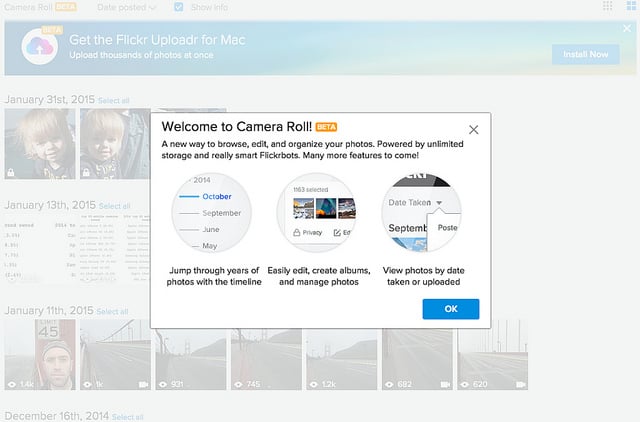This screenshot has width=640, height=422.
Task: Select September in the timeline illustration
Action: pyautogui.click(x=222, y=213)
